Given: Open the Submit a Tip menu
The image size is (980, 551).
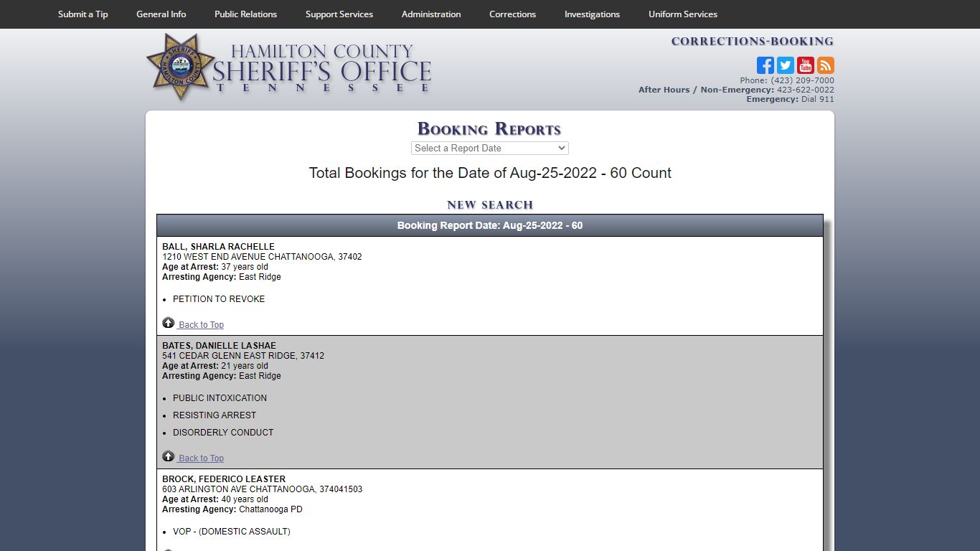Looking at the screenshot, I should (83, 14).
